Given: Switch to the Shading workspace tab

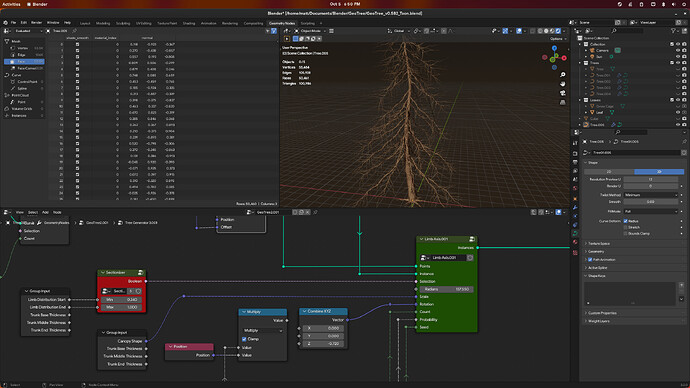Looking at the screenshot, I should pyautogui.click(x=189, y=23).
